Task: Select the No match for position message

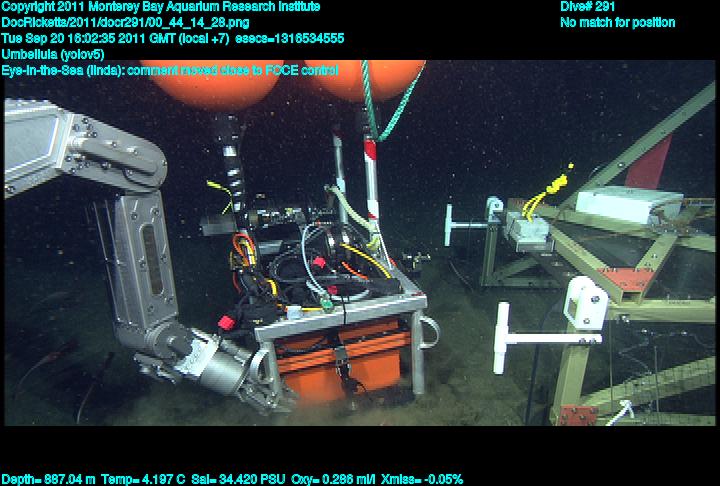Action: click(x=617, y=23)
